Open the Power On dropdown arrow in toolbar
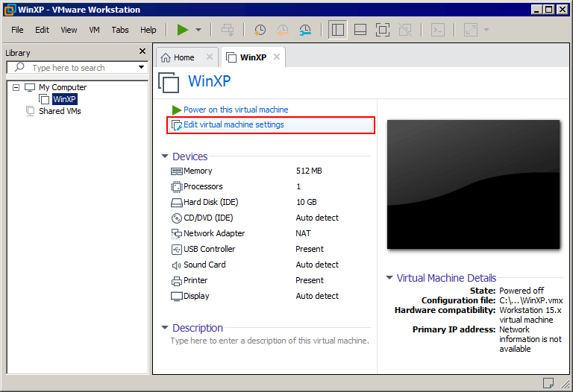 pyautogui.click(x=198, y=30)
